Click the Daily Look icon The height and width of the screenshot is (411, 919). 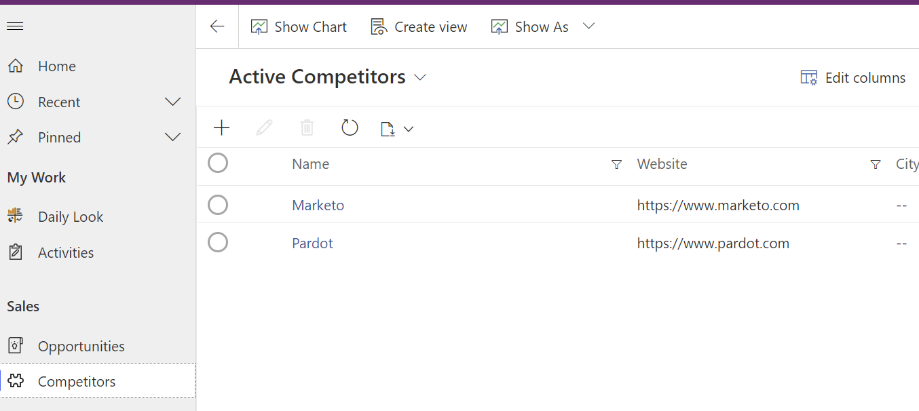15,216
